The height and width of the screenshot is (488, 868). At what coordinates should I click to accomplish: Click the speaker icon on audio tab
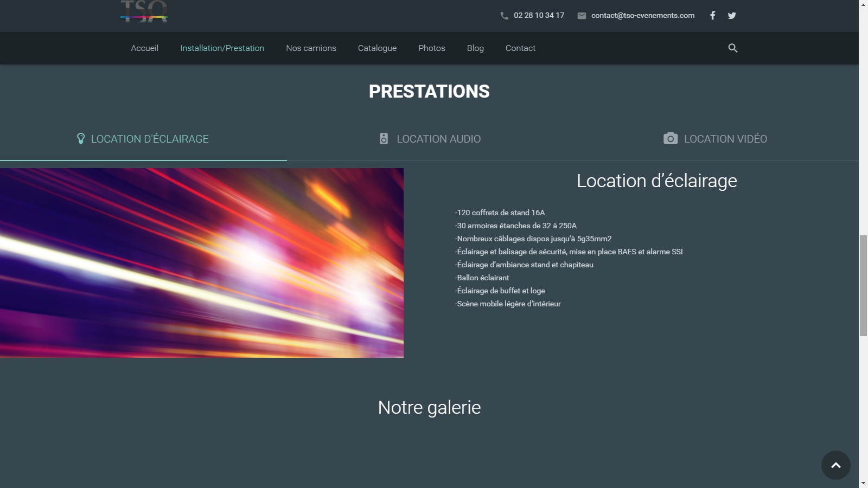point(384,139)
